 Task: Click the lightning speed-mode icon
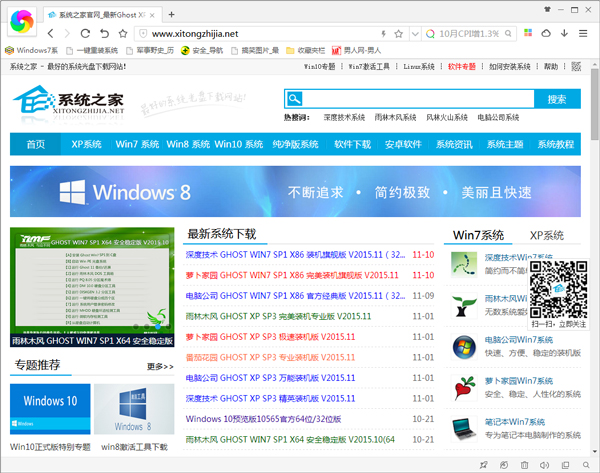pyautogui.click(x=383, y=34)
